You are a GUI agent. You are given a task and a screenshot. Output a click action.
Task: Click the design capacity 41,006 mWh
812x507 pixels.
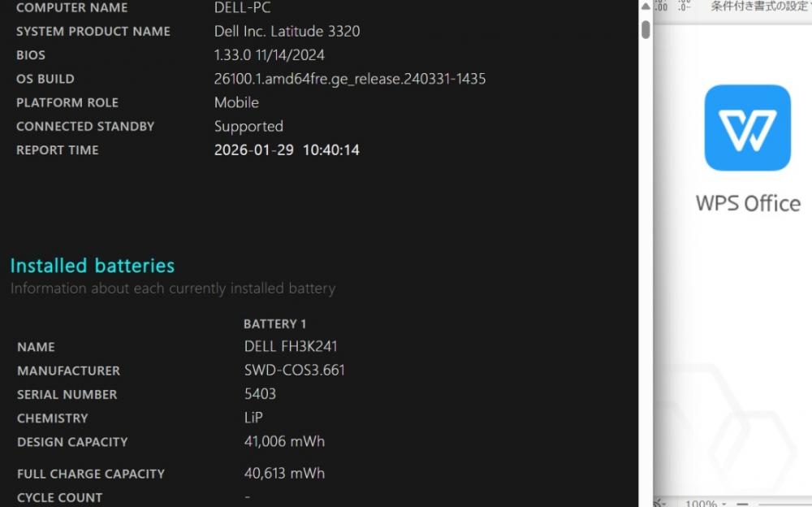(284, 442)
